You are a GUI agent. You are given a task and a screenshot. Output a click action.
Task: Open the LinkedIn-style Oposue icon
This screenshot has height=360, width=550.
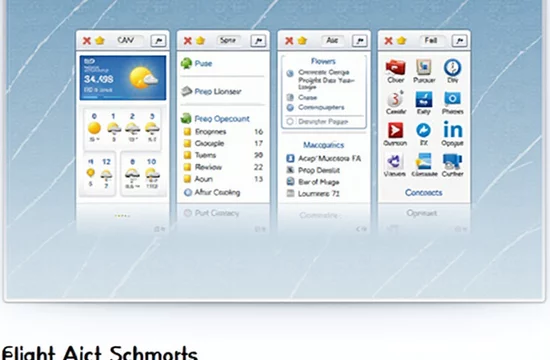click(452, 129)
